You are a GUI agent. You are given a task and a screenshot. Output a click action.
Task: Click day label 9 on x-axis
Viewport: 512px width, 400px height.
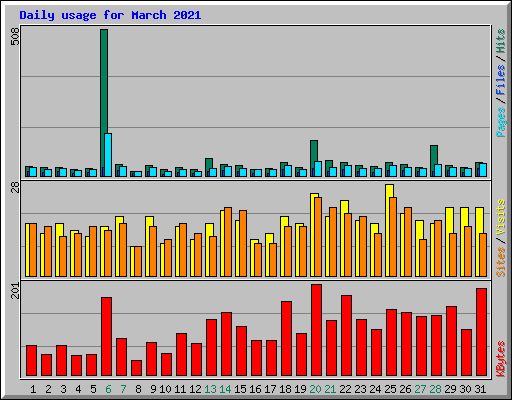coord(153,389)
